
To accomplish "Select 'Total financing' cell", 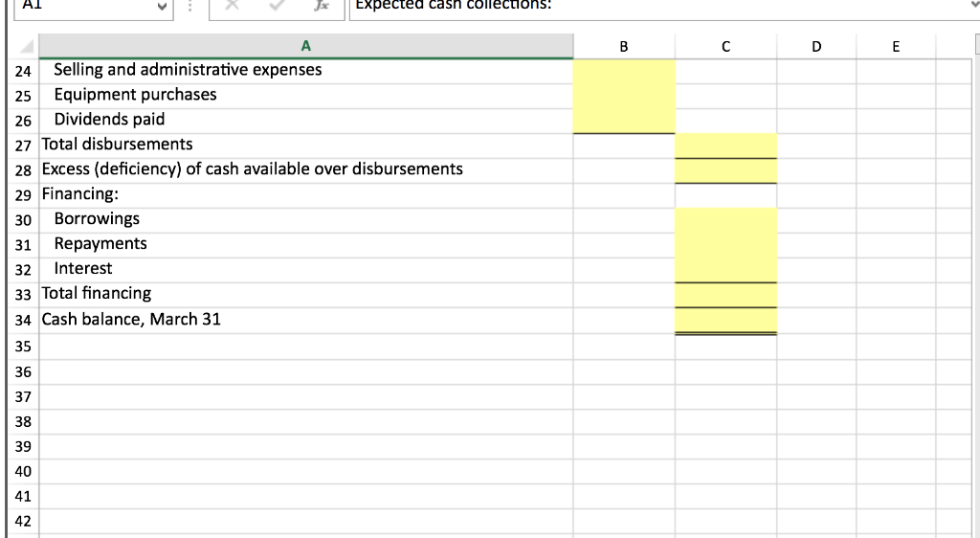I will [x=305, y=295].
